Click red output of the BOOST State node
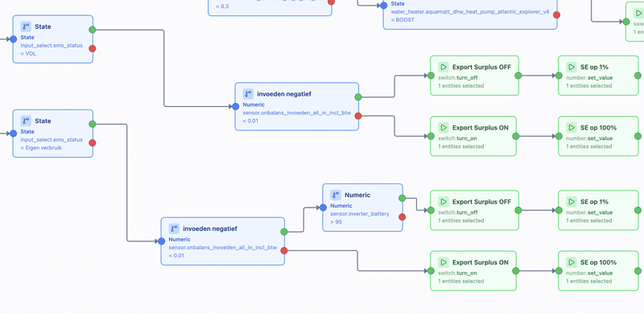Viewport: 644px width, 313px height. pyautogui.click(x=556, y=14)
